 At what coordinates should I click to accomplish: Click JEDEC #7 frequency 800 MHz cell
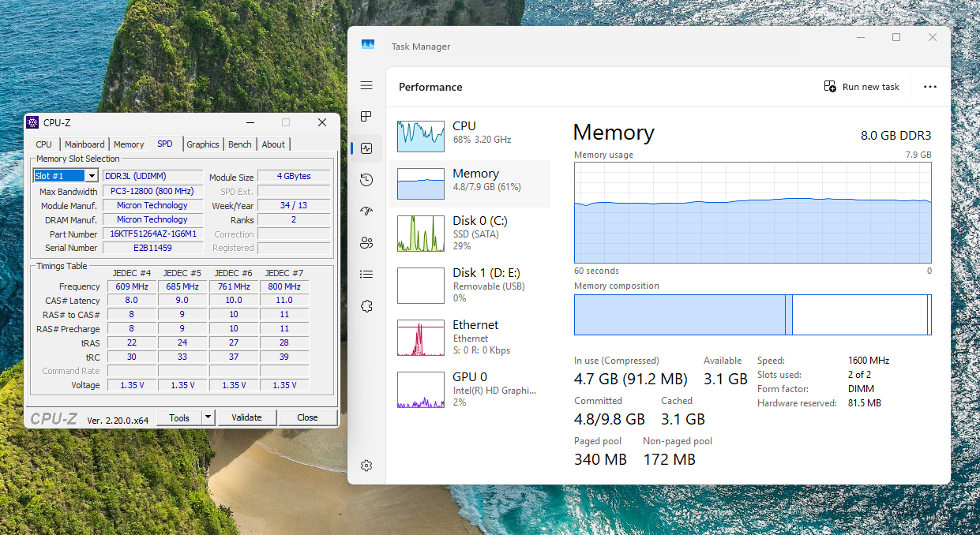[284, 286]
